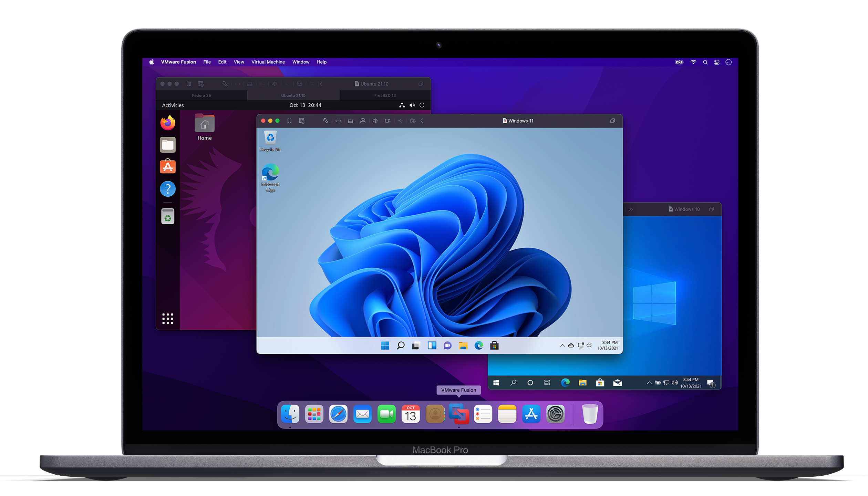868x496 pixels.
Task: Expand hidden toolbar items in Windows 10 window
Action: click(631, 209)
